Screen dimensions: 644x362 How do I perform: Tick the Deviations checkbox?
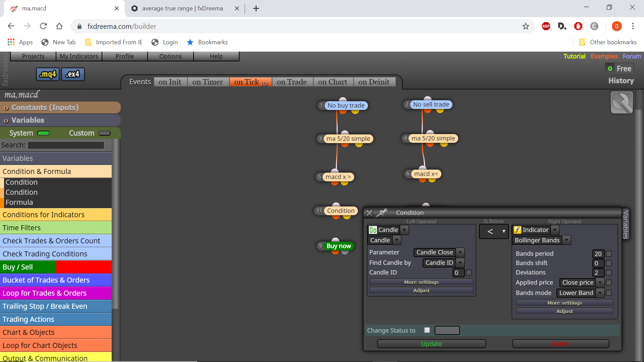pos(609,273)
